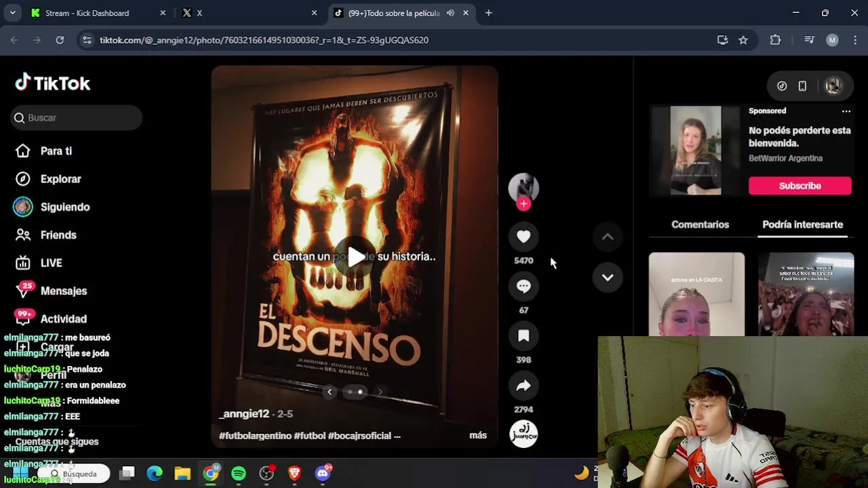Open the get TikTok coins icon
This screenshot has height=488, width=868.
tap(782, 86)
